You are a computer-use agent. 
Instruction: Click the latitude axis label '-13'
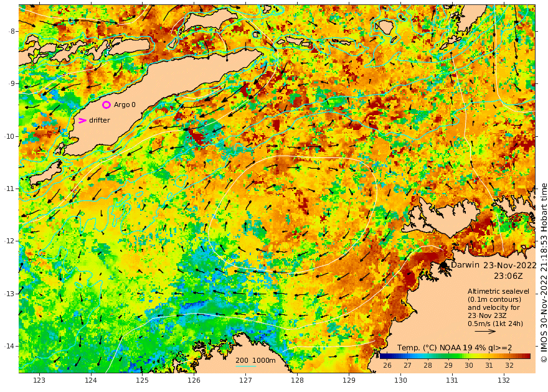(9, 294)
